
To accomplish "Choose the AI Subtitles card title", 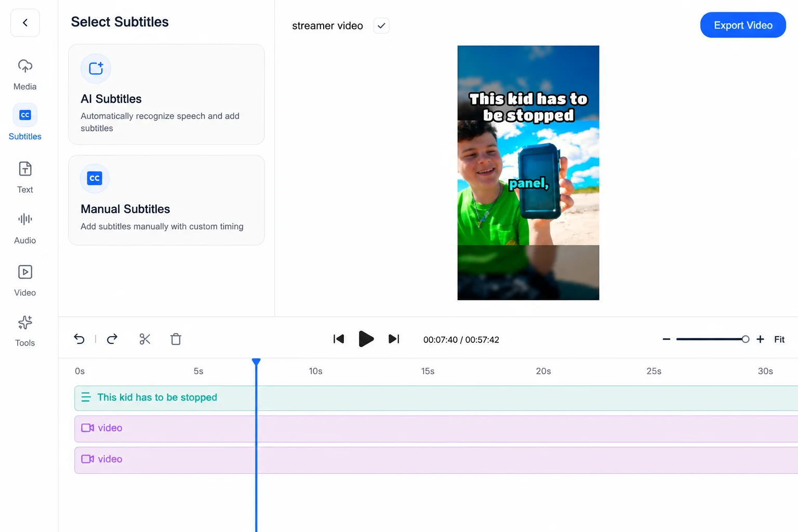I will 111,99.
